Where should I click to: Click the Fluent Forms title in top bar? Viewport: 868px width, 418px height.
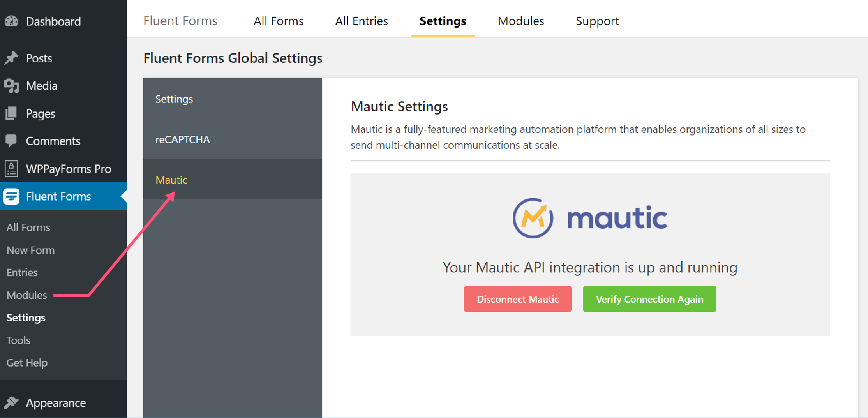(x=180, y=21)
